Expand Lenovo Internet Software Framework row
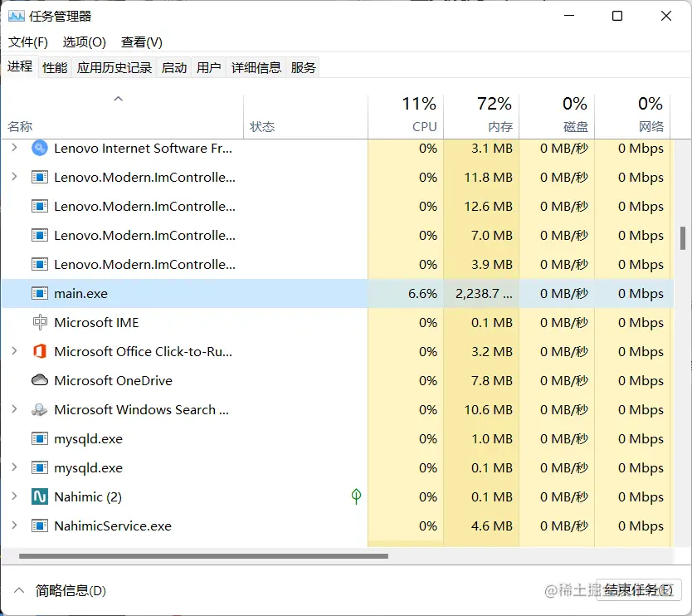Screen dimensions: 692x616 pyautogui.click(x=14, y=148)
